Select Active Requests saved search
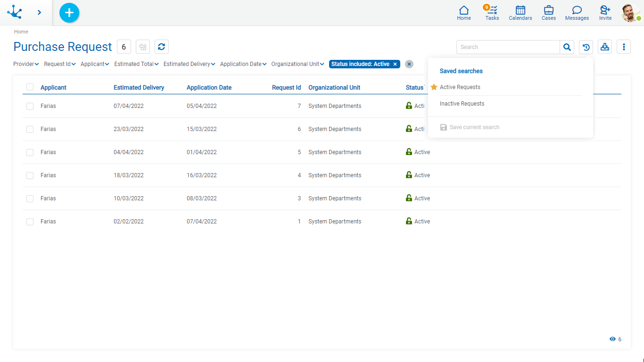The image size is (644, 362). [x=460, y=87]
